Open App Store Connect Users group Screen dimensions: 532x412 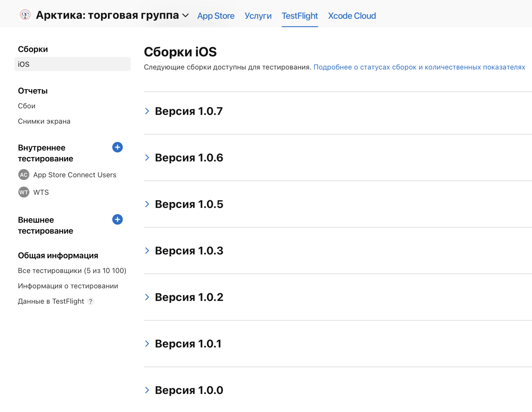pos(75,175)
